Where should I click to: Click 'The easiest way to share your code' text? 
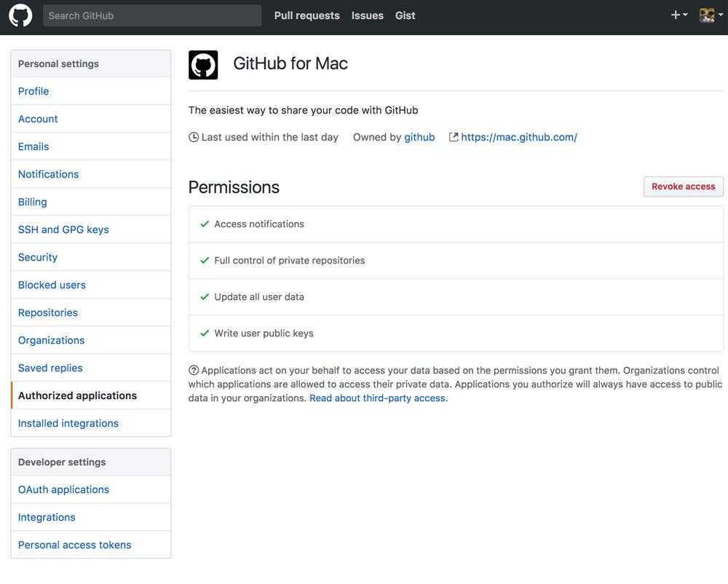303,110
